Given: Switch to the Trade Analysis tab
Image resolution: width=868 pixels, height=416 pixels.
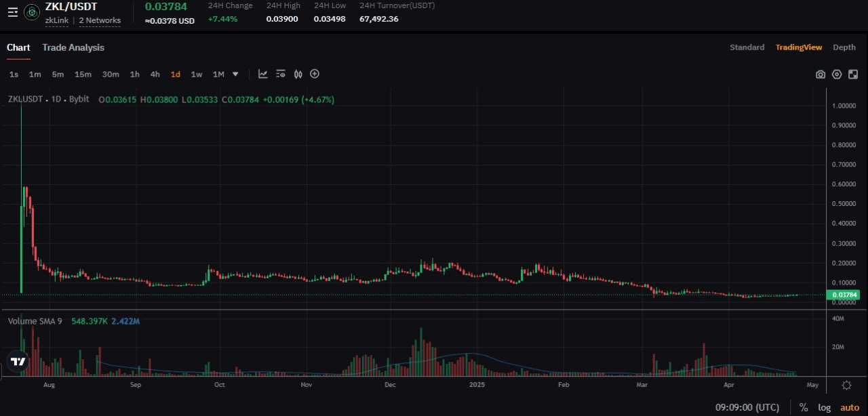Looking at the screenshot, I should pos(73,47).
